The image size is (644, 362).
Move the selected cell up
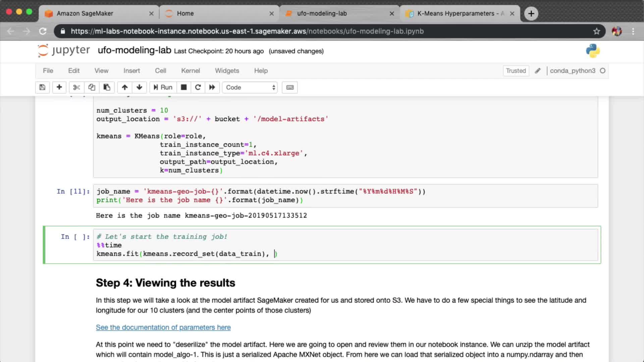pyautogui.click(x=124, y=87)
